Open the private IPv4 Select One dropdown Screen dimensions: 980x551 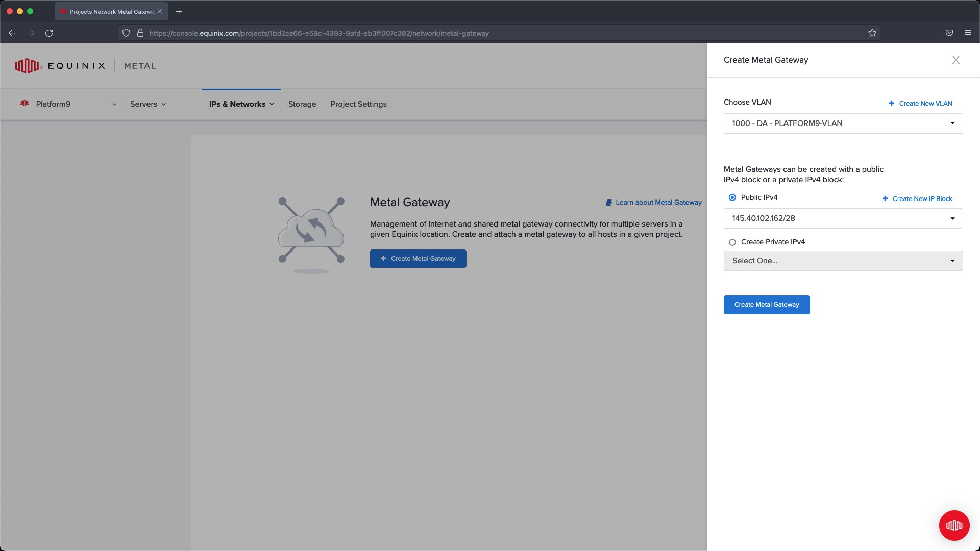843,261
